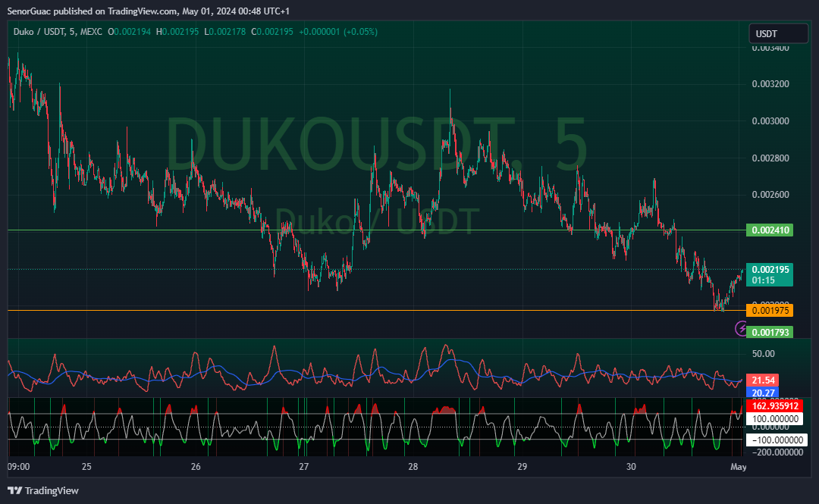Click the 100.000000 level label

tap(774, 419)
